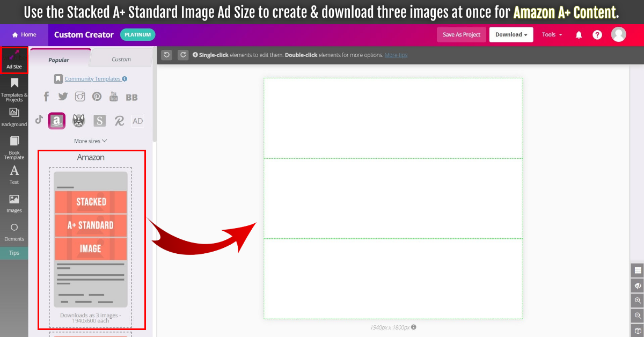
Task: Open the Ad Size panel
Action: point(14,60)
